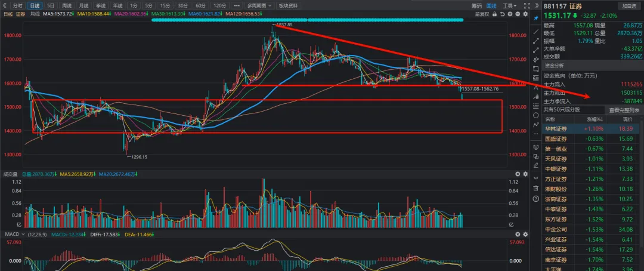Click the edit drawing pencil icon
Image resolution: width=644 pixels, height=271 pixels.
point(535,165)
